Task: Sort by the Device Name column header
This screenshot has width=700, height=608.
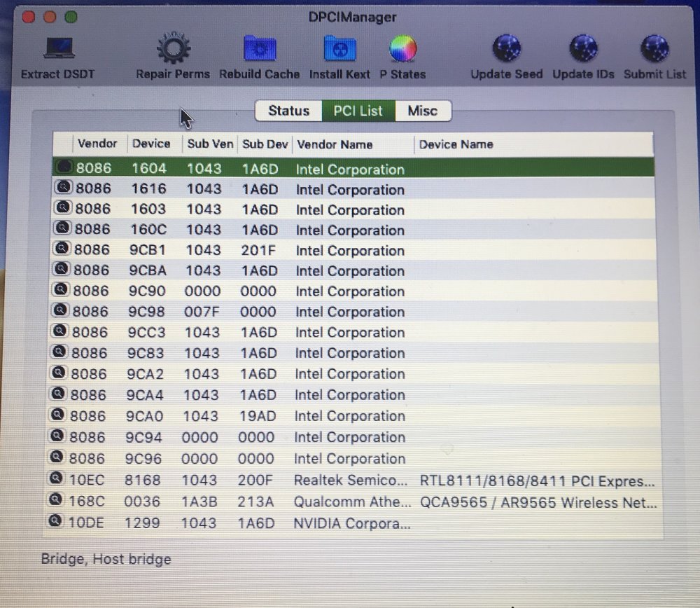Action: click(x=456, y=144)
